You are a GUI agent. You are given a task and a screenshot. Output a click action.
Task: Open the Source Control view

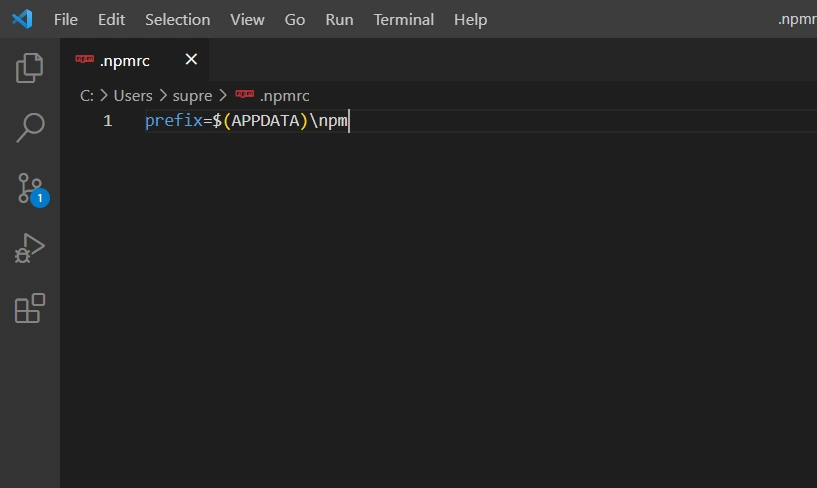tap(30, 188)
